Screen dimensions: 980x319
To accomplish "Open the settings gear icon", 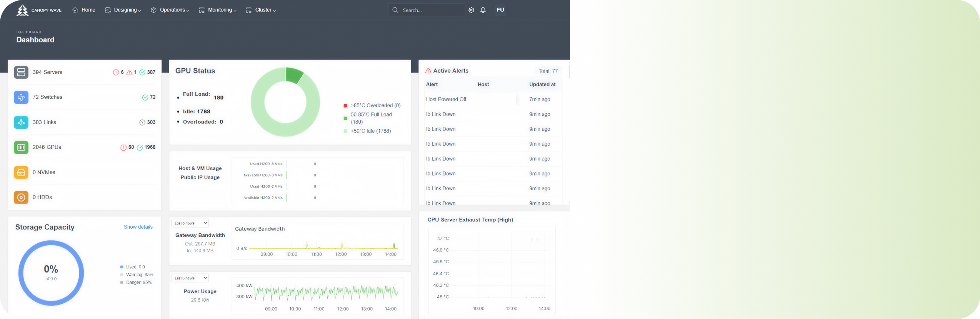I will coord(471,10).
